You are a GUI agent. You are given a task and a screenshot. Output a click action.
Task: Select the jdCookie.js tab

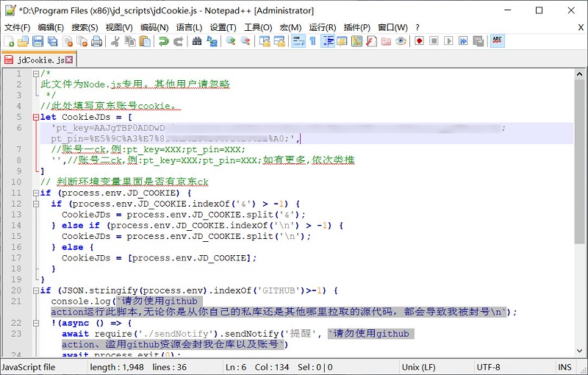[39, 60]
